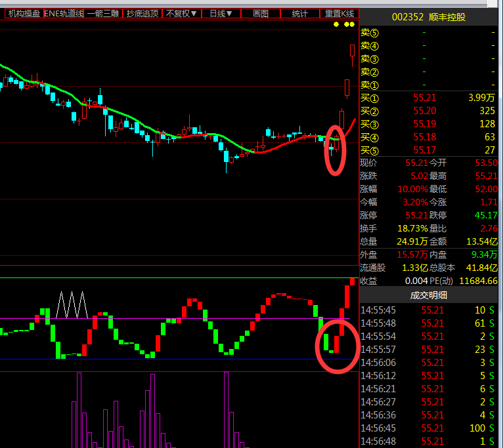Screen dimensions: 503x448
Task: Click the 统计 statistics button
Action: (x=300, y=14)
